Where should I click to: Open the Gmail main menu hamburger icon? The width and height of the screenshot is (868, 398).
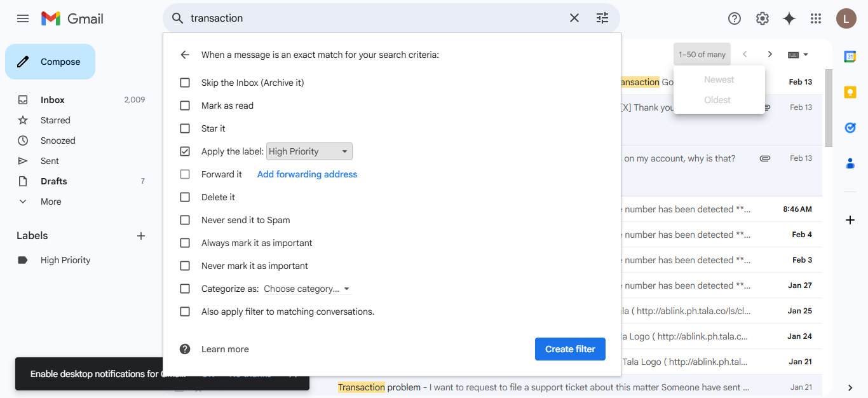pos(23,18)
